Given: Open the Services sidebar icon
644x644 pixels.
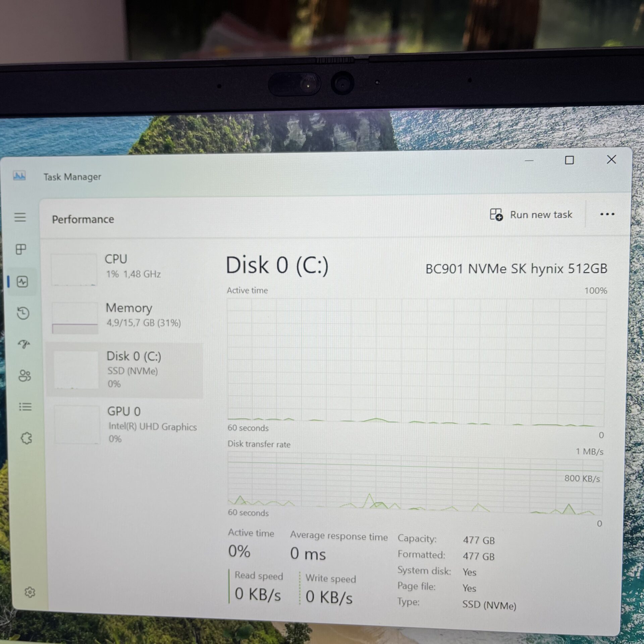Looking at the screenshot, I should [x=26, y=438].
